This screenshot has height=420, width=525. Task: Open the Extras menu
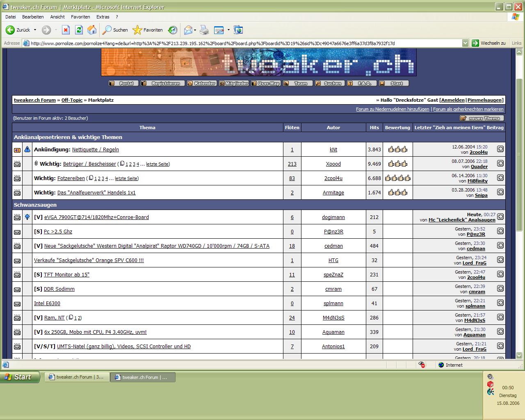[103, 17]
